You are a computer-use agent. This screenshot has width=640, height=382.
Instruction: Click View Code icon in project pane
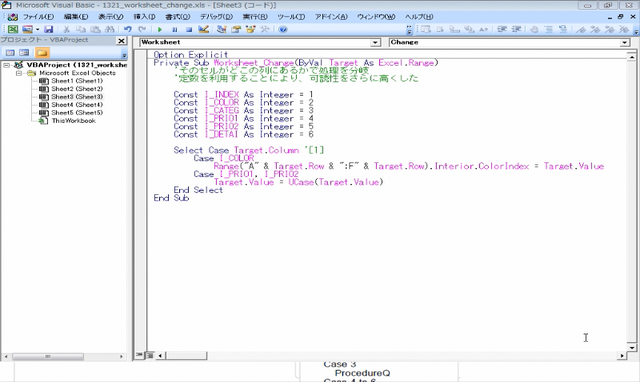(x=10, y=53)
